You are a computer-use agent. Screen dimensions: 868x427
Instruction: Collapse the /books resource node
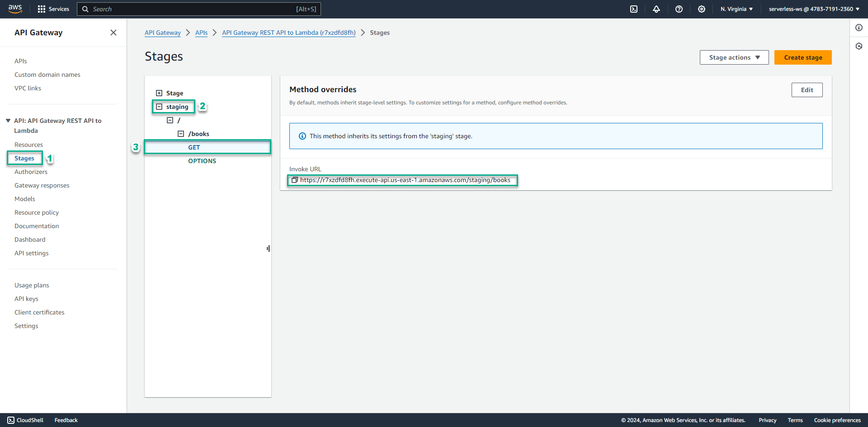click(x=181, y=134)
